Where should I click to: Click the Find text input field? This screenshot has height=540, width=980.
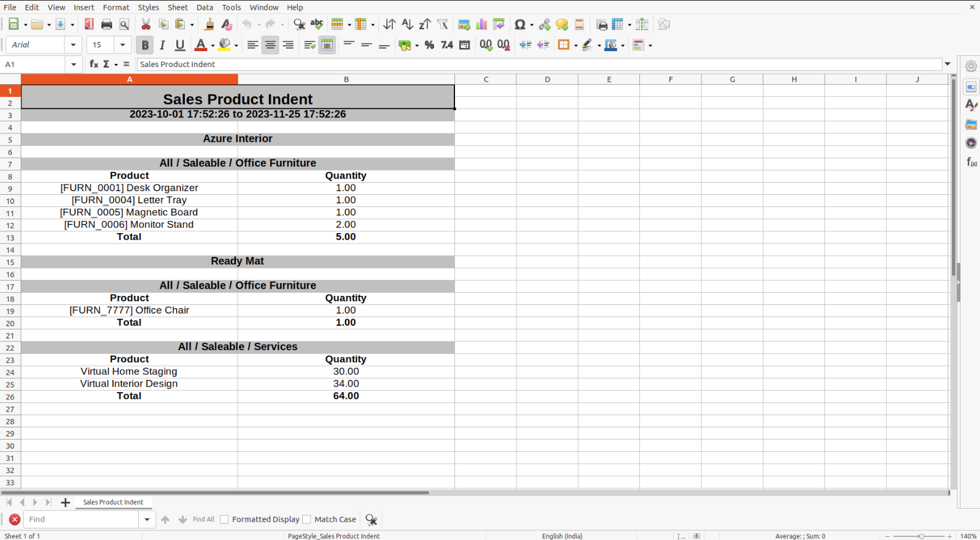(x=82, y=519)
